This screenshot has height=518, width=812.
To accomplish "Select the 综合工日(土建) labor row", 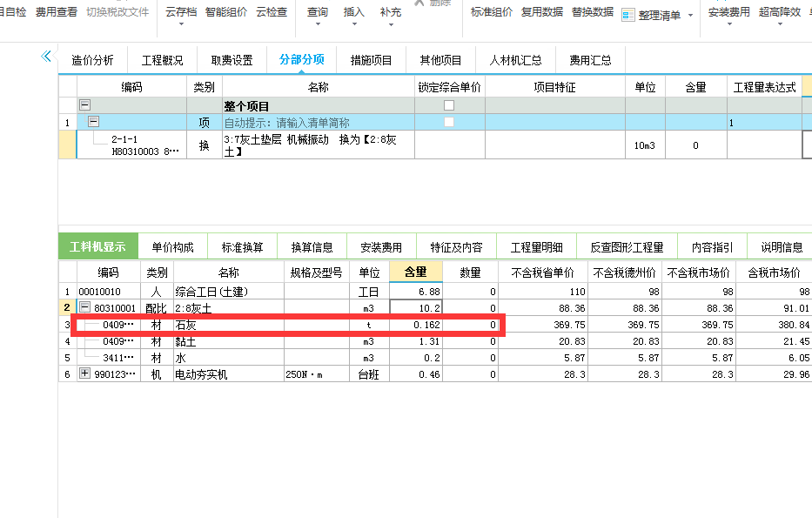I will (435, 292).
